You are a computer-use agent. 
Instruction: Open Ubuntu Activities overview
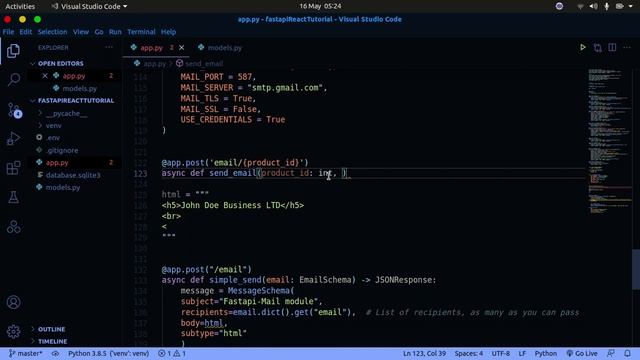click(x=20, y=6)
